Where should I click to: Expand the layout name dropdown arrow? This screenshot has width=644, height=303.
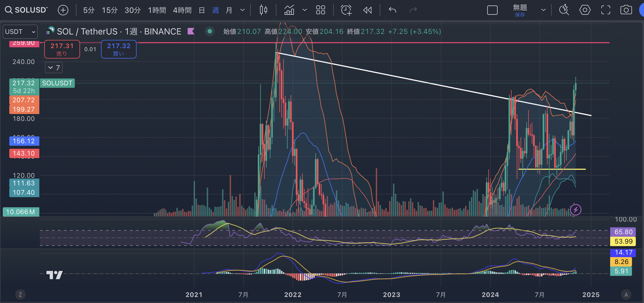pyautogui.click(x=543, y=10)
